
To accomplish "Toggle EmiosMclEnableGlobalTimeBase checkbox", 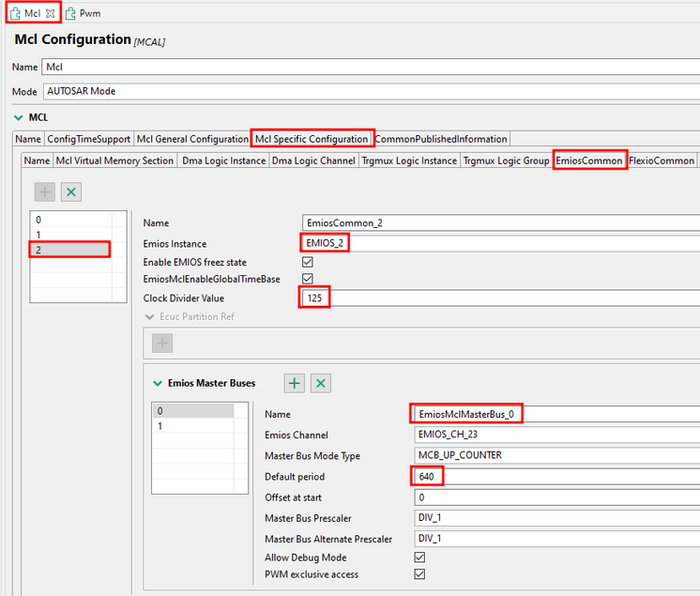I will [x=308, y=279].
